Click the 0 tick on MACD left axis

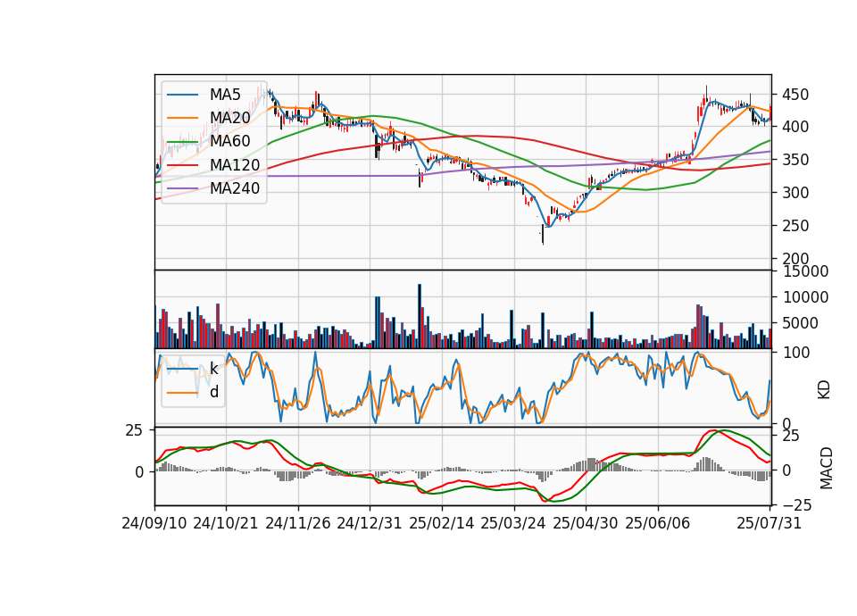pyautogui.click(x=139, y=471)
